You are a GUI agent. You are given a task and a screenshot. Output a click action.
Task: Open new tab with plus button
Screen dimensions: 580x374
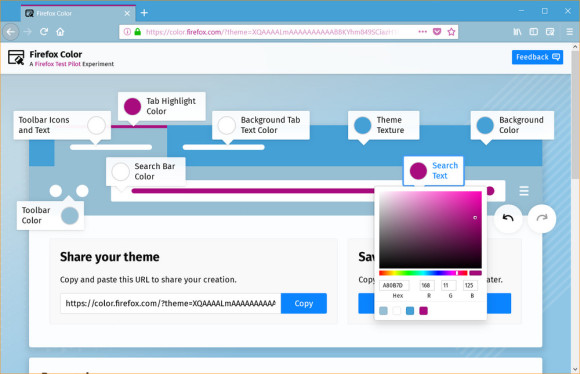tap(144, 13)
